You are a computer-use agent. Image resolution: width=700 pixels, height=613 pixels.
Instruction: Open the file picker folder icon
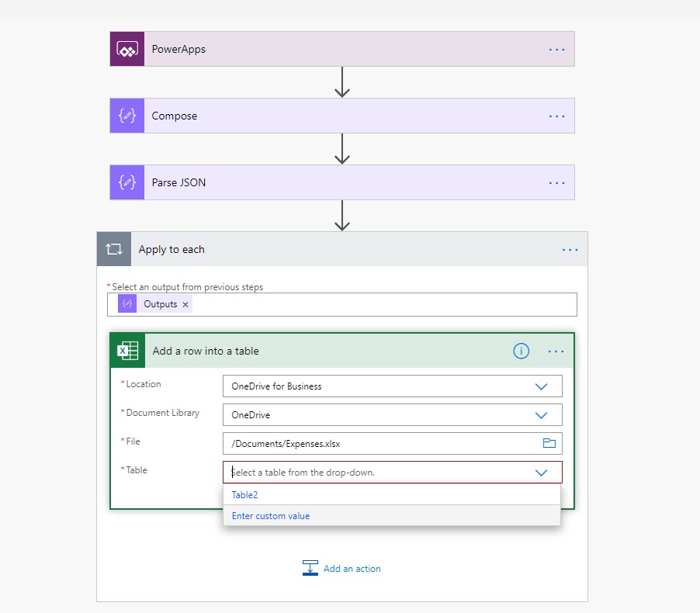[x=549, y=443]
